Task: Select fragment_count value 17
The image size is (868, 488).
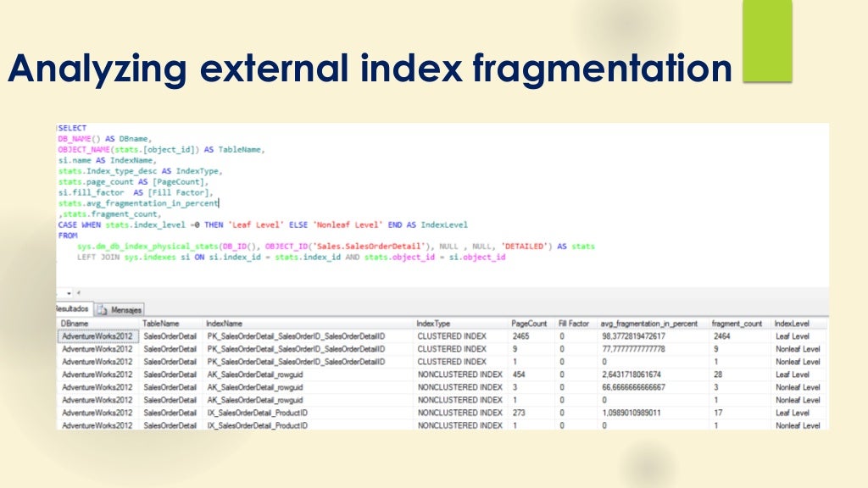Action: (x=718, y=413)
